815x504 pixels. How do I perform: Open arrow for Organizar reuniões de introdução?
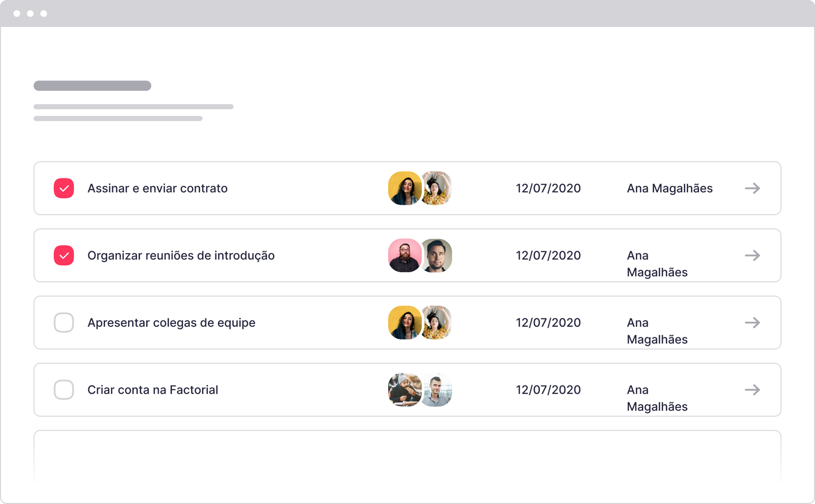pos(752,256)
